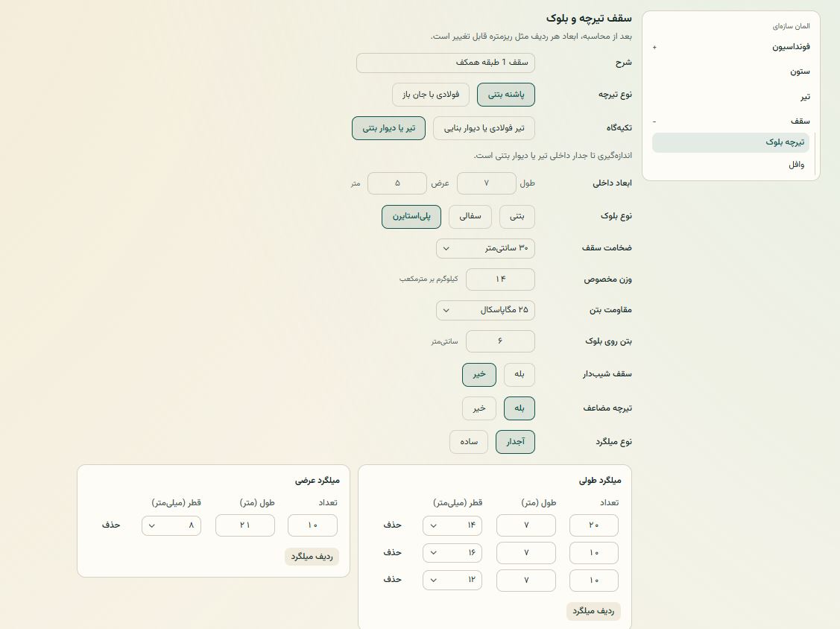The width and height of the screenshot is (840, 629).
Task: Click the شرح description text field
Action: click(x=446, y=63)
